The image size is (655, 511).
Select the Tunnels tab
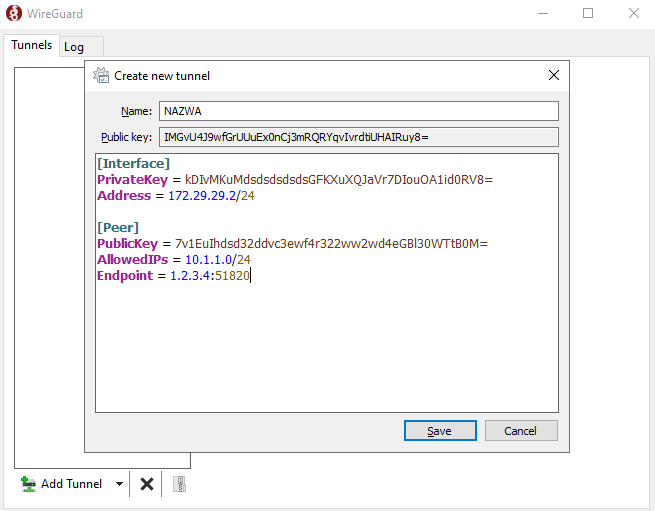pyautogui.click(x=32, y=45)
